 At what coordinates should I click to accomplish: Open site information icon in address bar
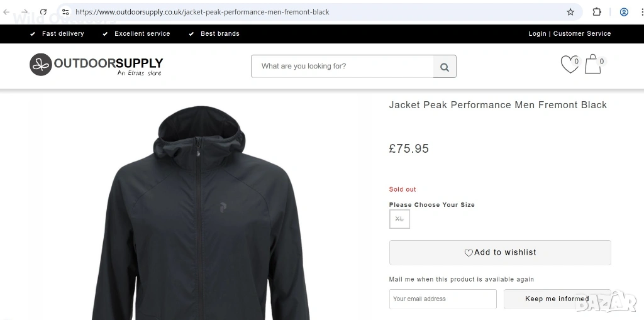point(65,12)
